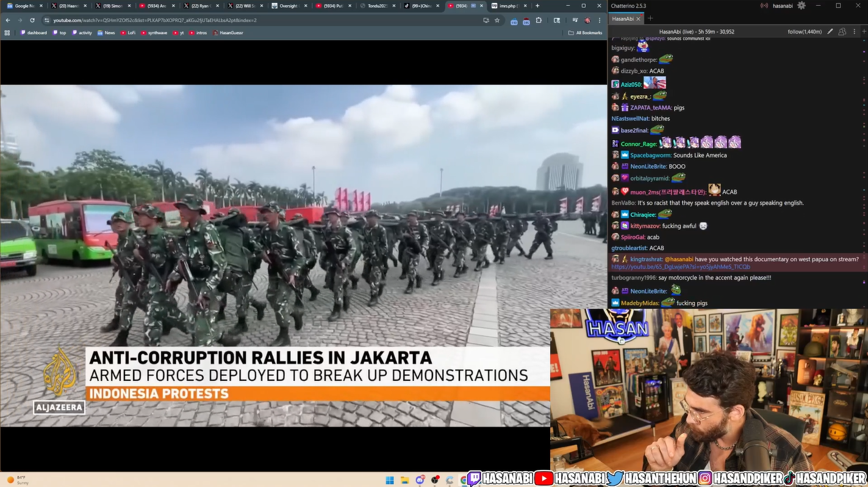Select the HasanAbi tab in Chatterino
Image resolution: width=868 pixels, height=487 pixels.
(x=623, y=19)
